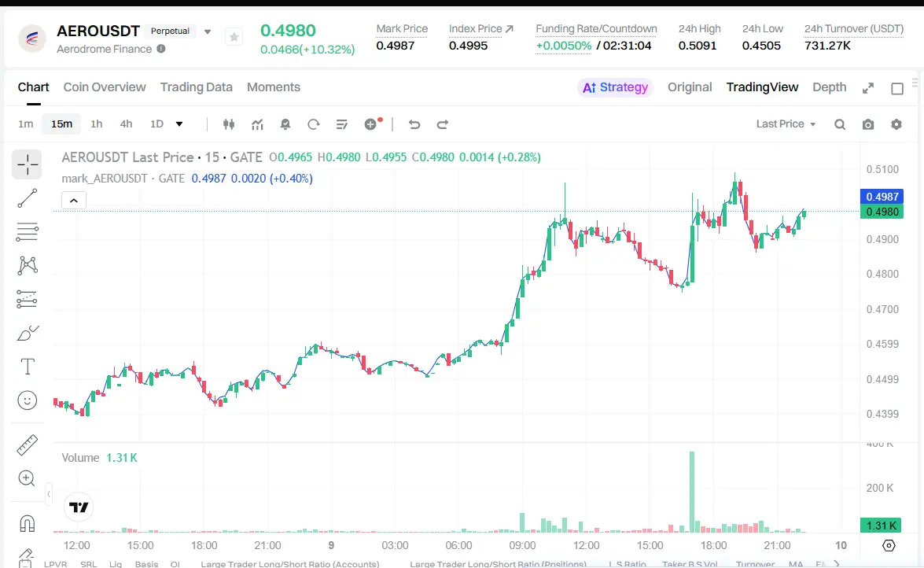Switch chart to Original view
Screen dimensions: 924x568
click(x=690, y=87)
